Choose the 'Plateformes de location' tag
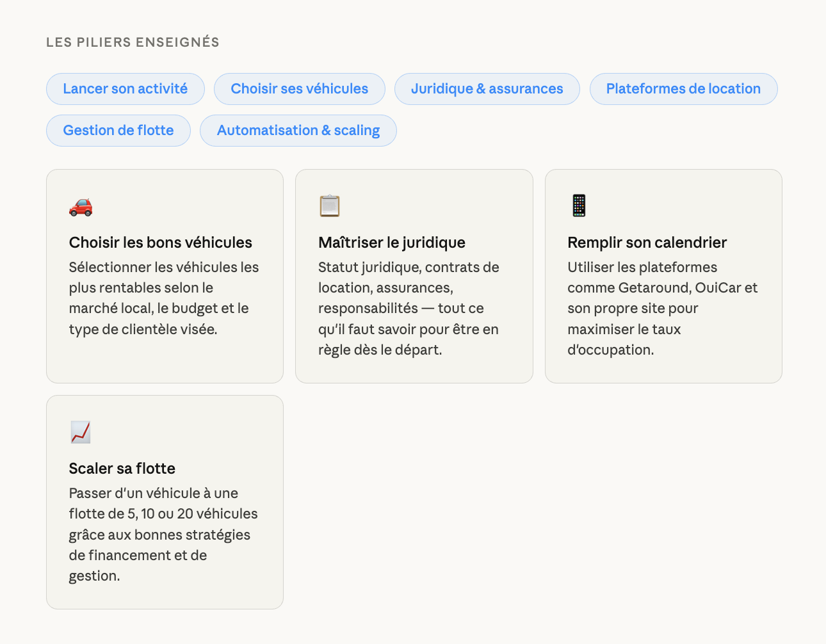826x644 pixels. 683,89
